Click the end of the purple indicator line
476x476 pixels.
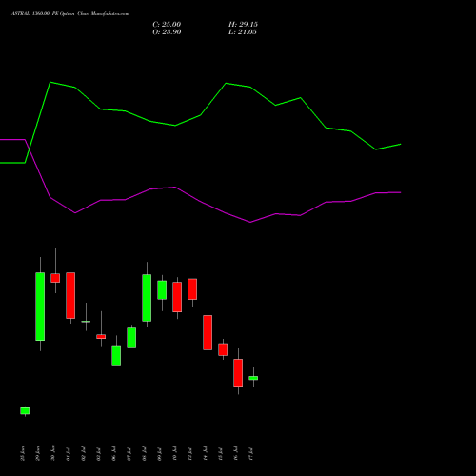(x=401, y=192)
